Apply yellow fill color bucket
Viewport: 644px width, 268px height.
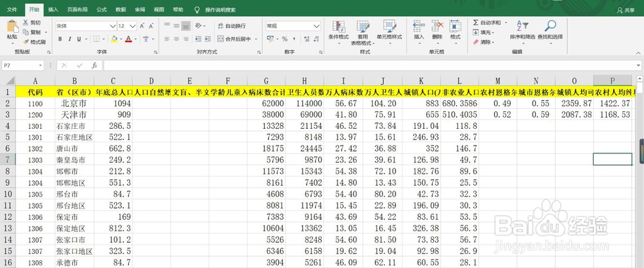[114, 39]
